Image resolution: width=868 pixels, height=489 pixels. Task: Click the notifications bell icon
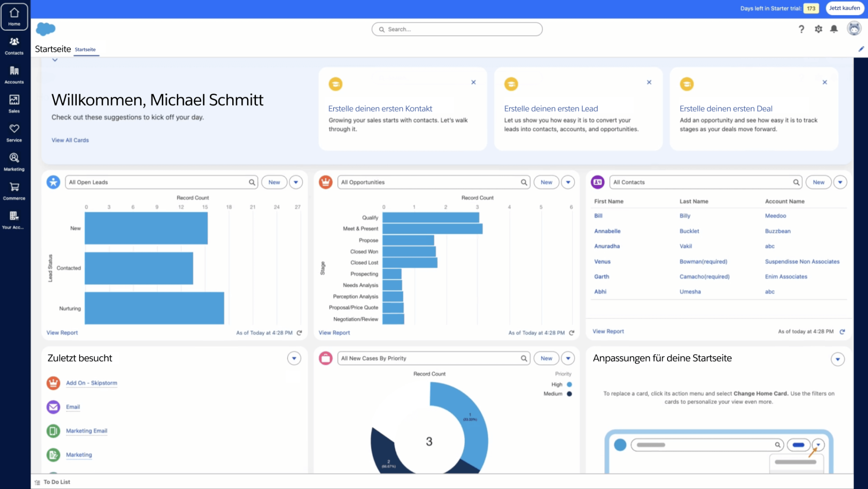tap(834, 29)
